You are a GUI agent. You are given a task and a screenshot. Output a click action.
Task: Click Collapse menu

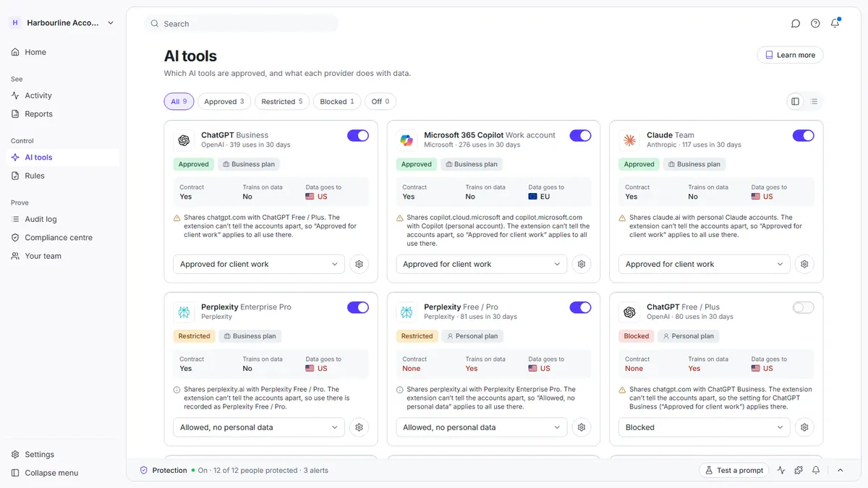[62, 473]
